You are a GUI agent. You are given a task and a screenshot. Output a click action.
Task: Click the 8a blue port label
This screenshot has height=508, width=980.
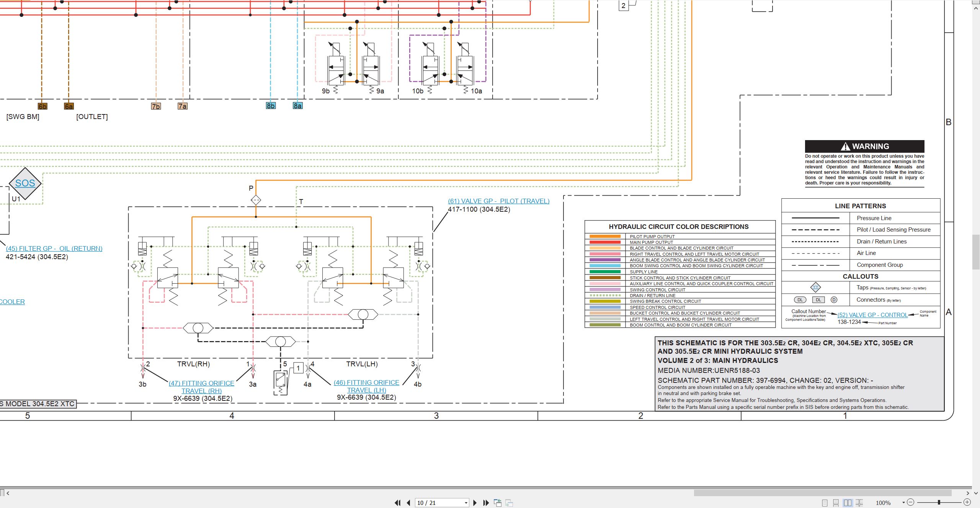tap(297, 106)
